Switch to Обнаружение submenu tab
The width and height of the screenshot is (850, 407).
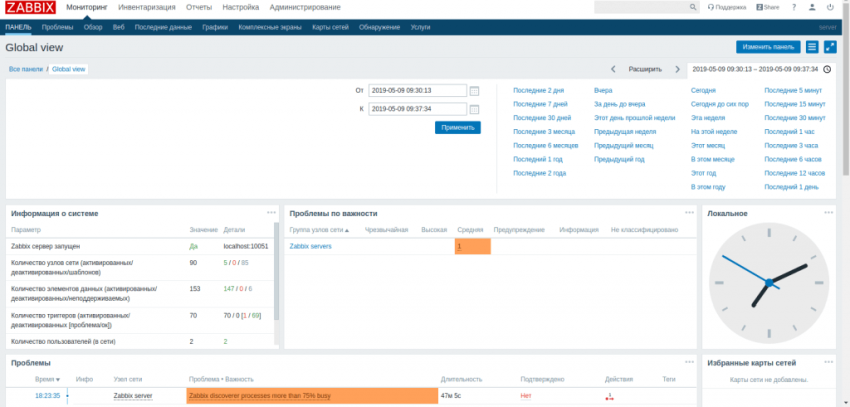coord(379,27)
